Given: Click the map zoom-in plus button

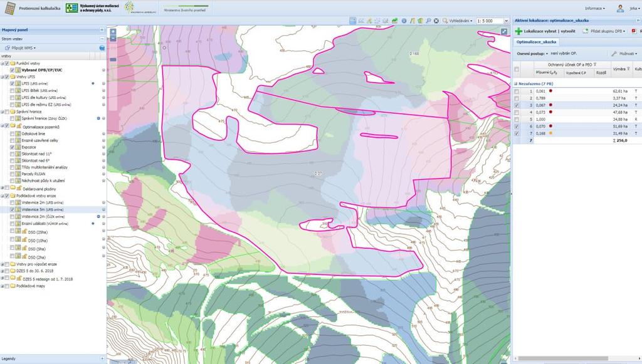Looking at the screenshot, I should coord(113,31).
